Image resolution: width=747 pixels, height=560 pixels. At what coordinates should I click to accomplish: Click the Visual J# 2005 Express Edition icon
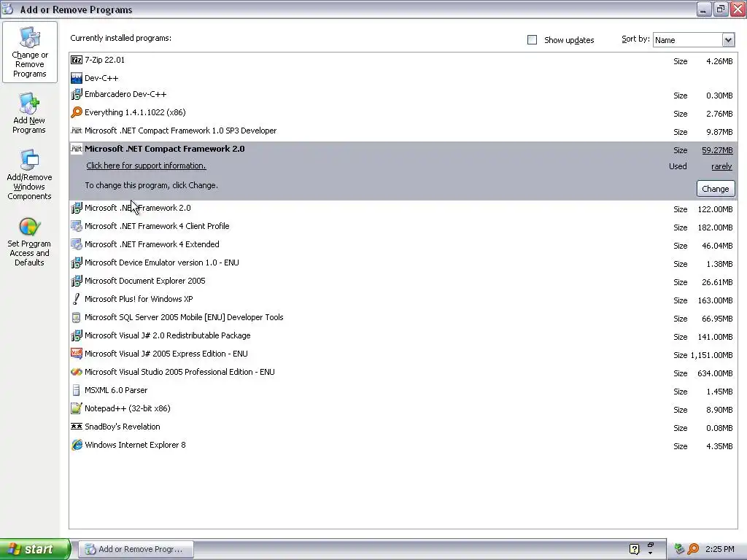point(76,354)
